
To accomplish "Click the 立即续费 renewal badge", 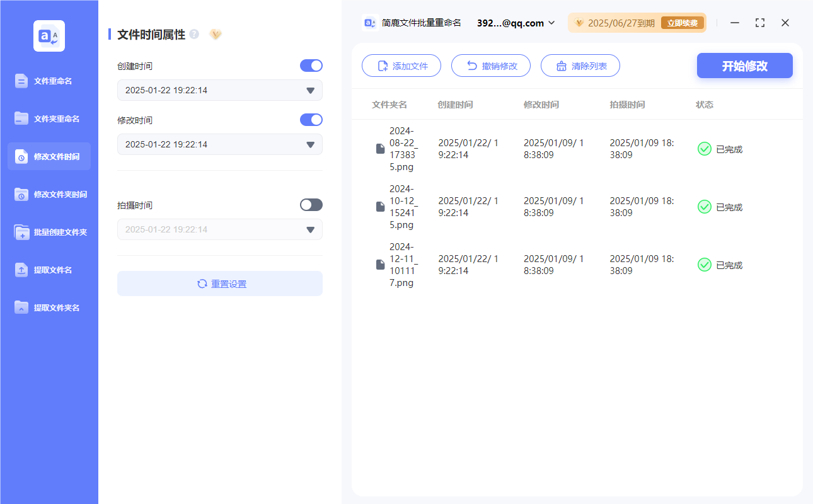I will 683,22.
